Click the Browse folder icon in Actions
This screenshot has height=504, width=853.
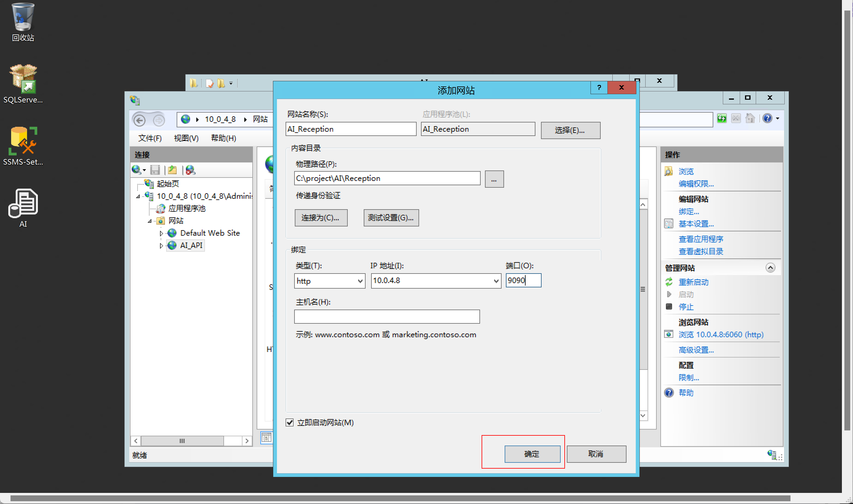click(x=669, y=171)
